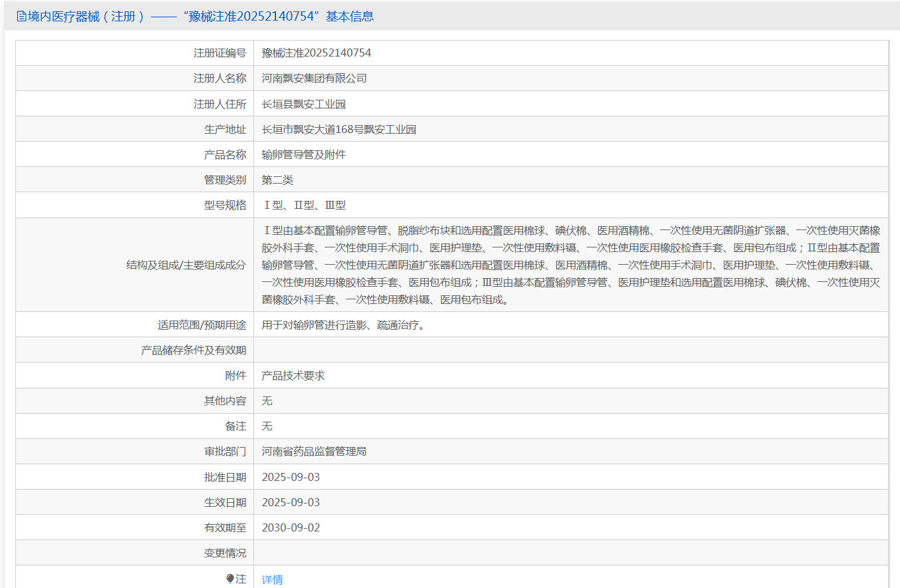Click the lightbulb icon beside 注
Screen dimensions: 900x588
tap(230, 579)
